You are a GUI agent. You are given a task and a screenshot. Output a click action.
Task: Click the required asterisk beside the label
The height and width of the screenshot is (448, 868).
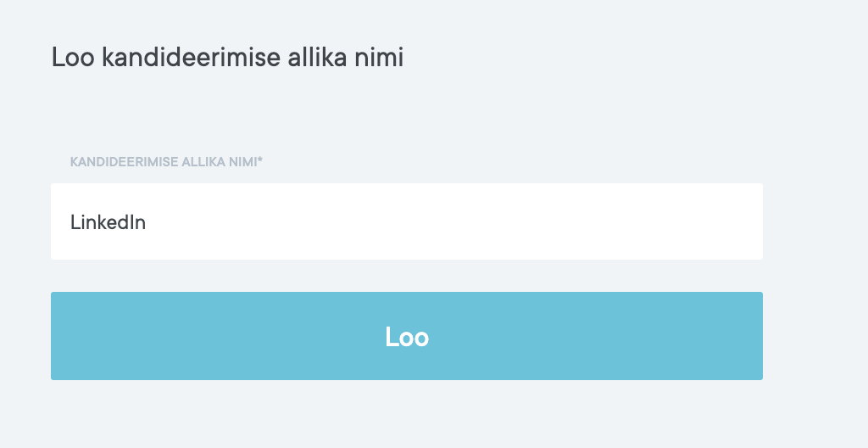coord(260,160)
